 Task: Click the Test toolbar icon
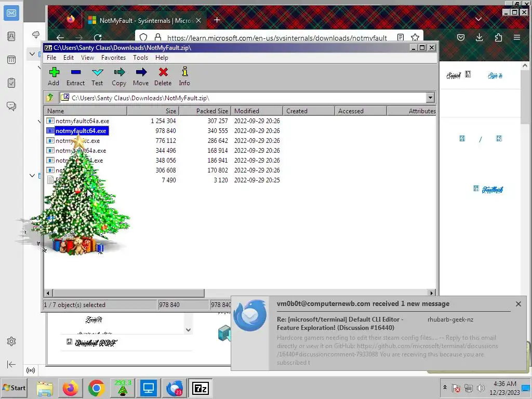pos(97,77)
